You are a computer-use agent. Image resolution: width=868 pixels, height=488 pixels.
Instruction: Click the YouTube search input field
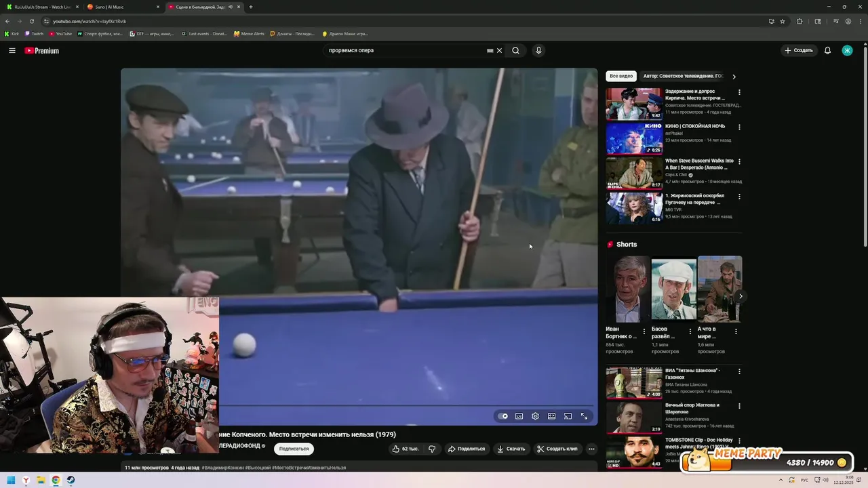[406, 50]
